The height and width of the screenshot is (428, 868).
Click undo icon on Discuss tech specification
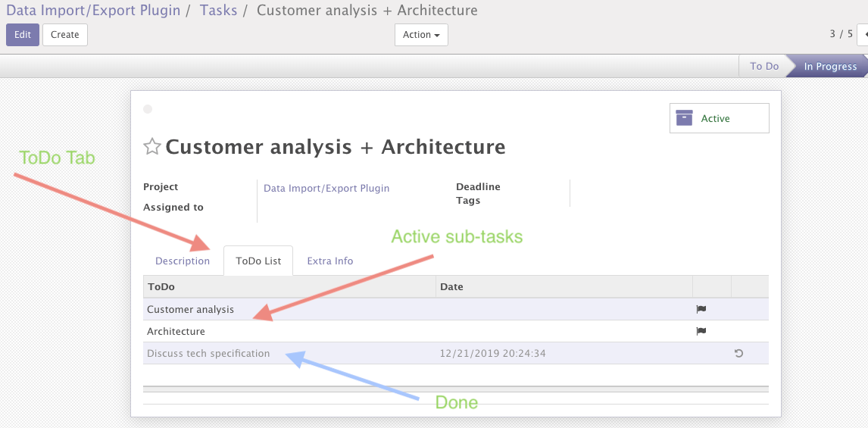[738, 353]
